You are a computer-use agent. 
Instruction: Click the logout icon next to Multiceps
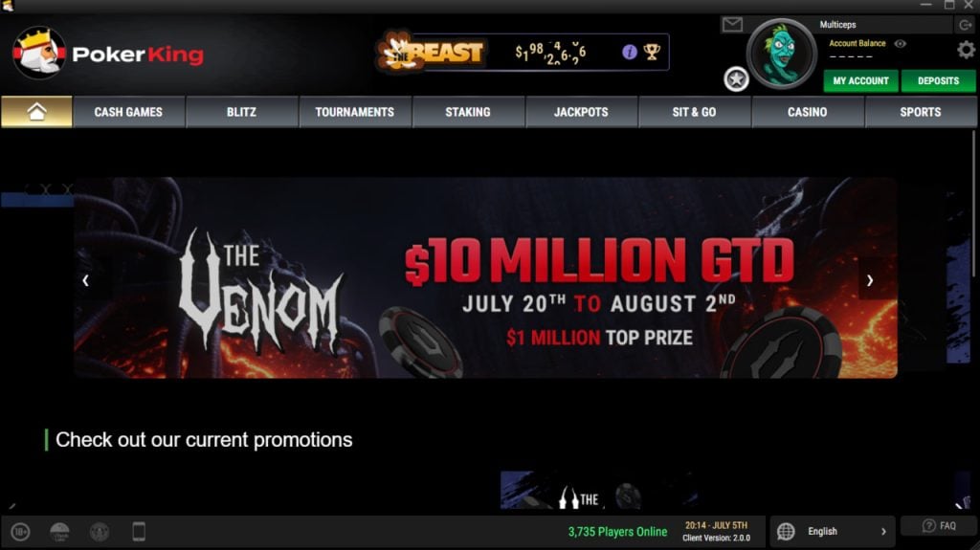[x=965, y=25]
